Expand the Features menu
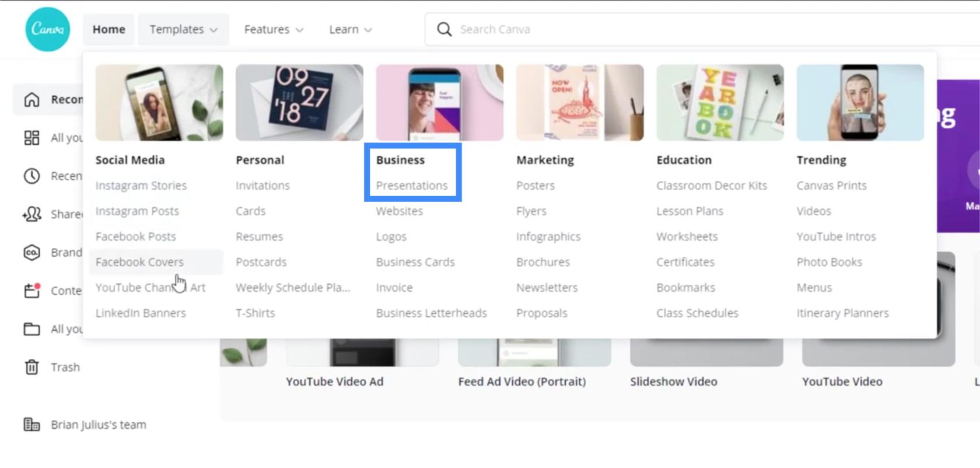 tap(274, 29)
